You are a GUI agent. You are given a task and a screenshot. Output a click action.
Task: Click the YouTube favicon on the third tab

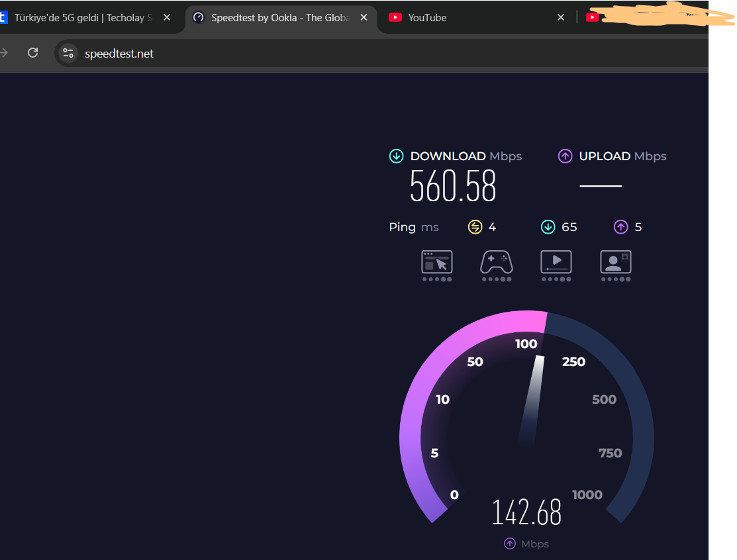point(395,17)
